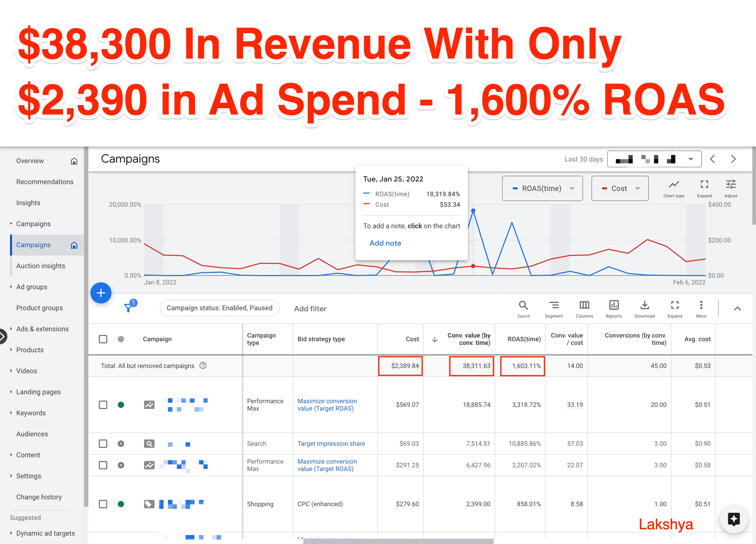Open Auction insights

point(41,266)
